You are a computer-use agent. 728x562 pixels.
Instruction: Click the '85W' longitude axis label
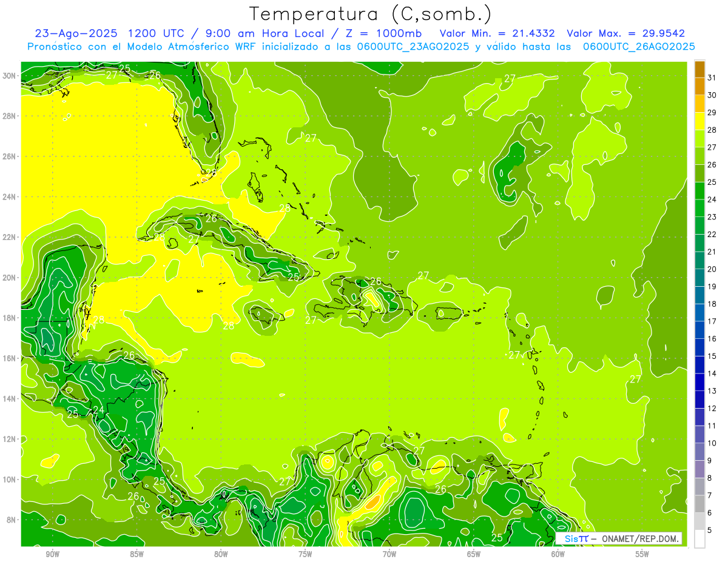point(136,554)
